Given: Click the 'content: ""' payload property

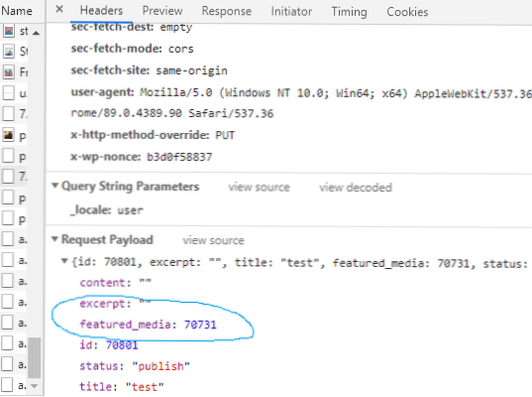Looking at the screenshot, I should tap(115, 283).
